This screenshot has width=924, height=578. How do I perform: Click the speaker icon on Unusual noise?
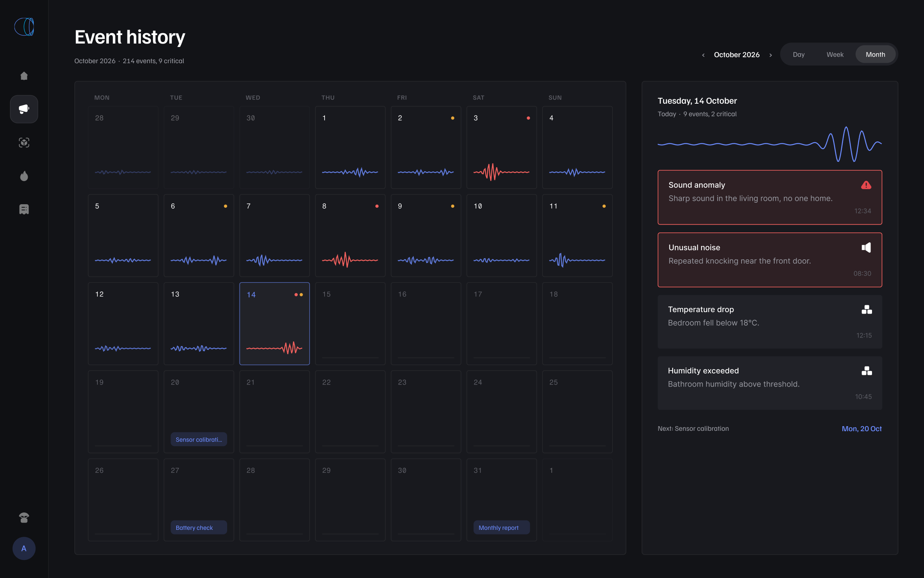pyautogui.click(x=866, y=247)
